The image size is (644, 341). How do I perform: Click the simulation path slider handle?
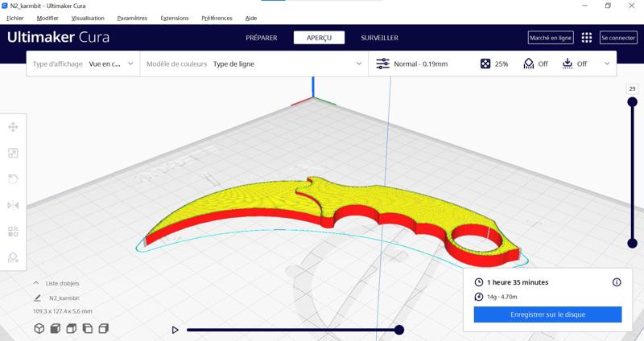pyautogui.click(x=399, y=330)
